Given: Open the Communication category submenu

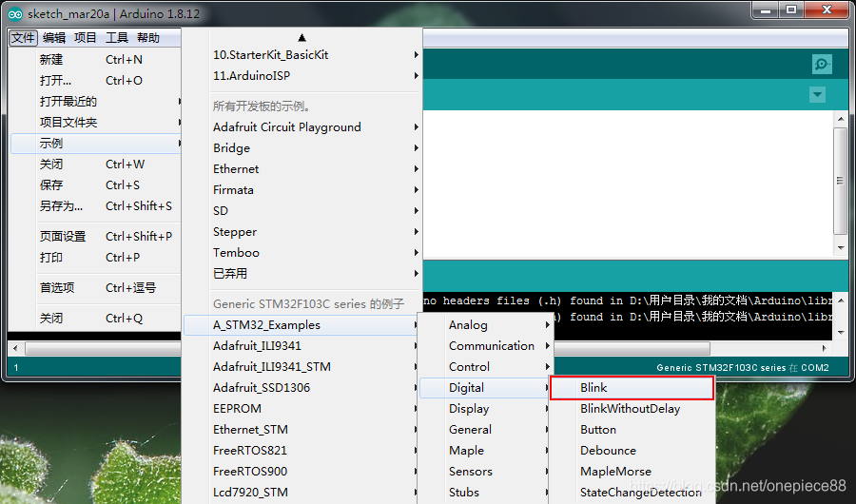Looking at the screenshot, I should (x=485, y=345).
